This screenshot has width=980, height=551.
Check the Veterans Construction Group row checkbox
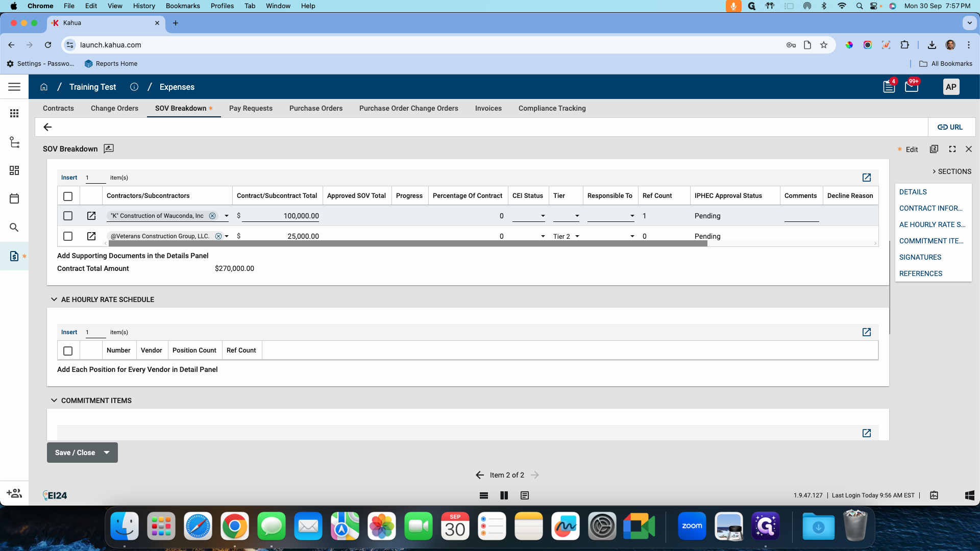click(68, 236)
